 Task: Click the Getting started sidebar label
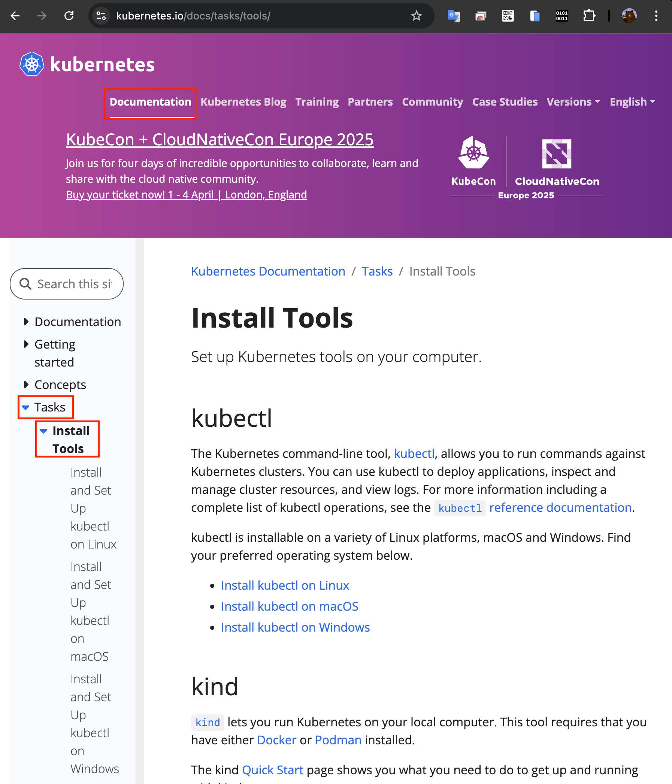[55, 353]
